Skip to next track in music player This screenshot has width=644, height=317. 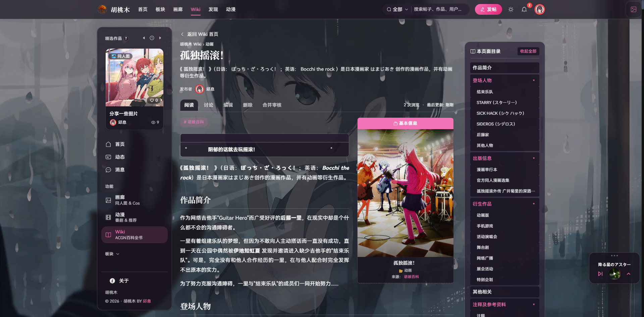click(600, 274)
